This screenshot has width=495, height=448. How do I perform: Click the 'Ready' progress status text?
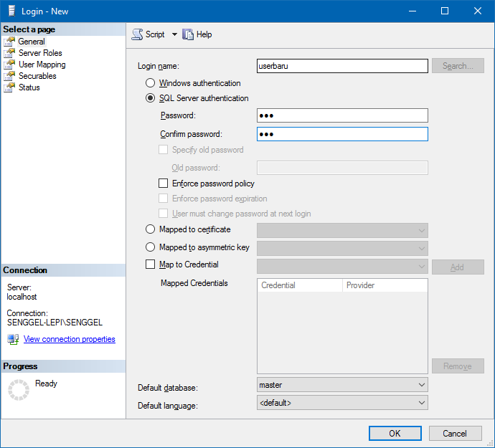tap(46, 383)
